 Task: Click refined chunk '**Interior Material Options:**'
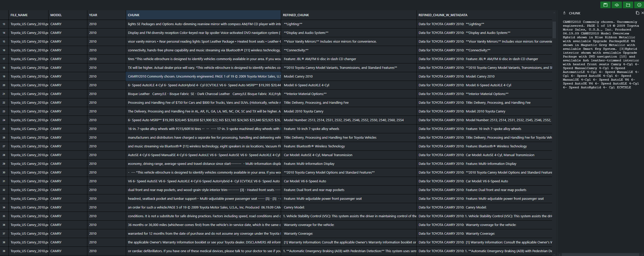349,94
